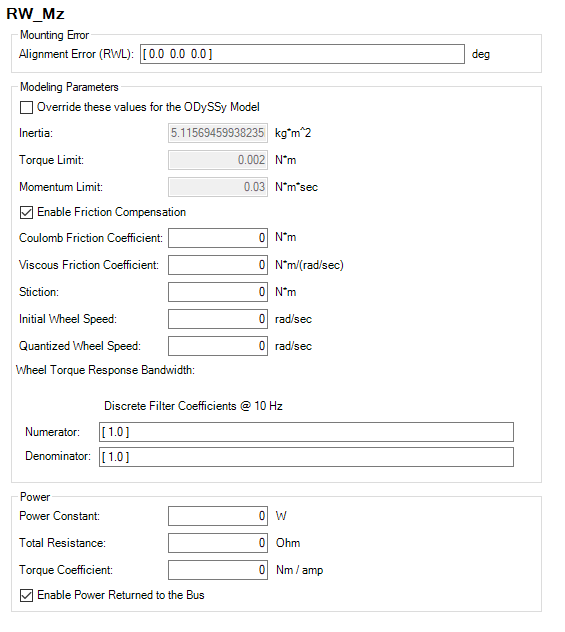565x632 pixels.
Task: Disable the Enable Friction Compensation checkbox
Action: click(26, 212)
